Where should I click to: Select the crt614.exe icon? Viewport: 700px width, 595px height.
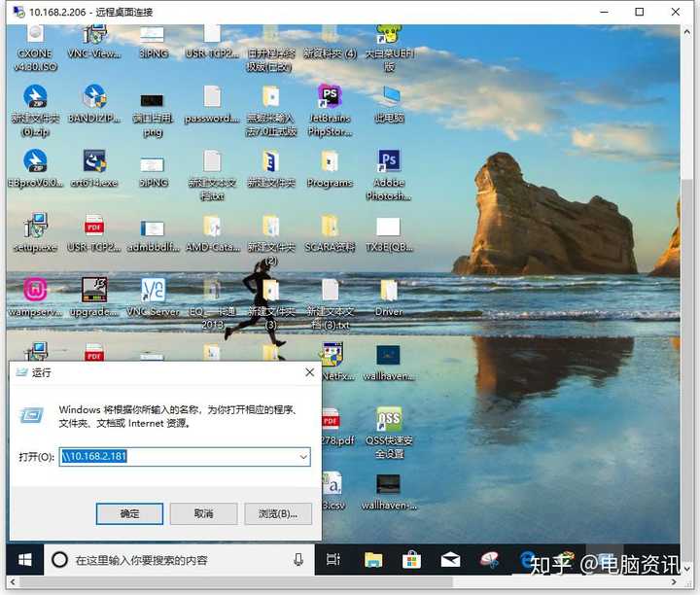94,168
